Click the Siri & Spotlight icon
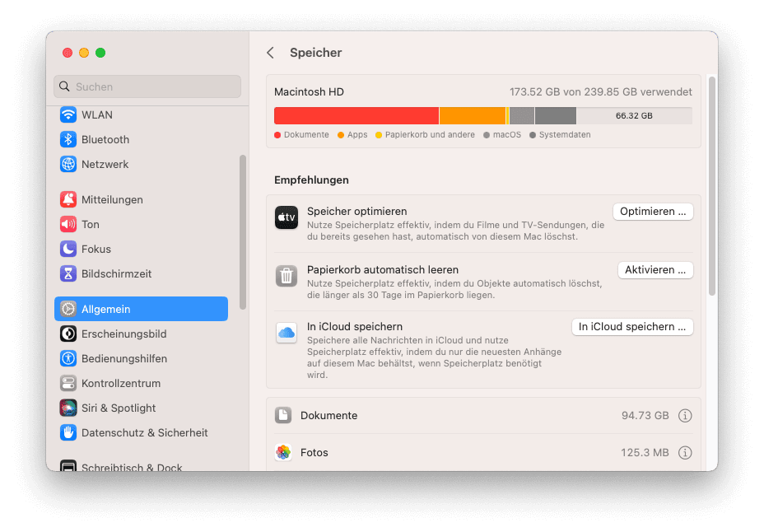 (68, 408)
